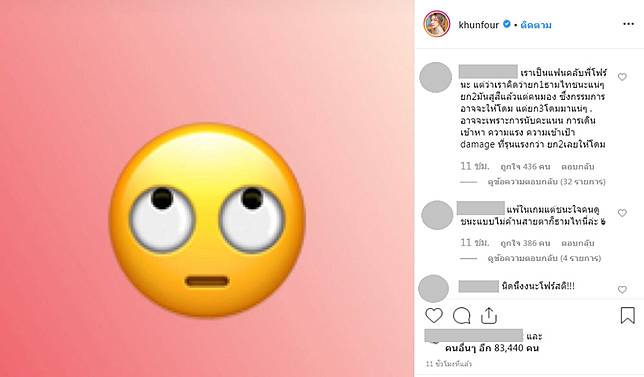This screenshot has width=644, height=377.
Task: Expand the 4 replies under second comment
Action: (x=544, y=258)
